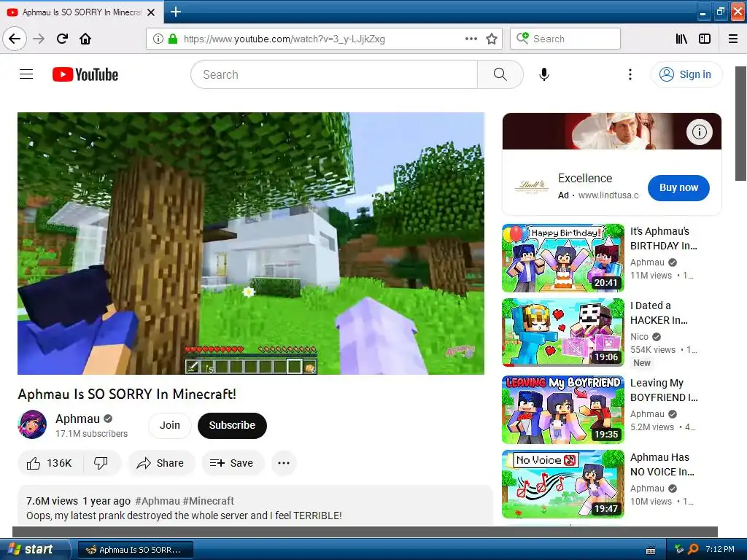This screenshot has height=560, width=747.
Task: Click the Join channel button
Action: click(169, 425)
